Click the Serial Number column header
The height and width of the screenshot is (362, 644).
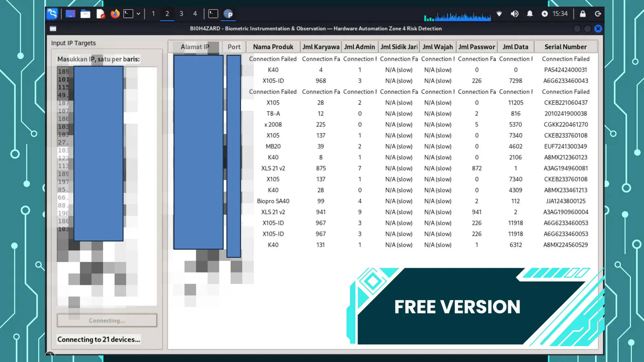[565, 47]
